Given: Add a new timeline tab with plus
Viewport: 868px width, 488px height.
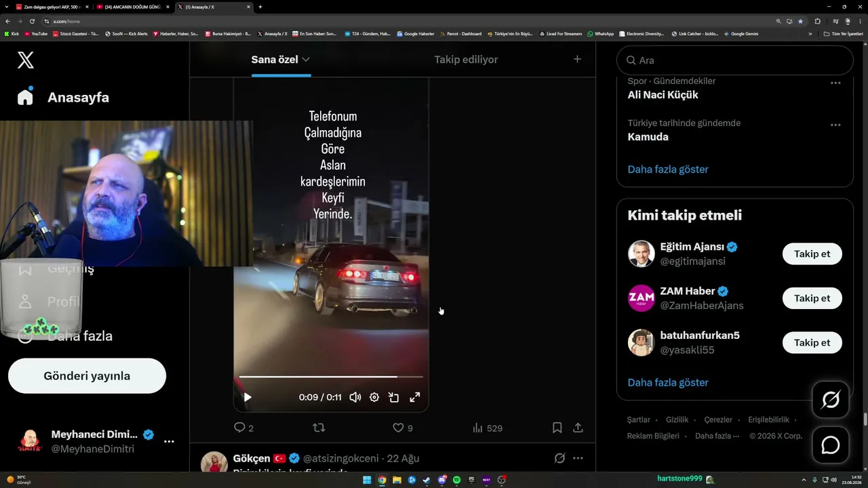Looking at the screenshot, I should 577,59.
